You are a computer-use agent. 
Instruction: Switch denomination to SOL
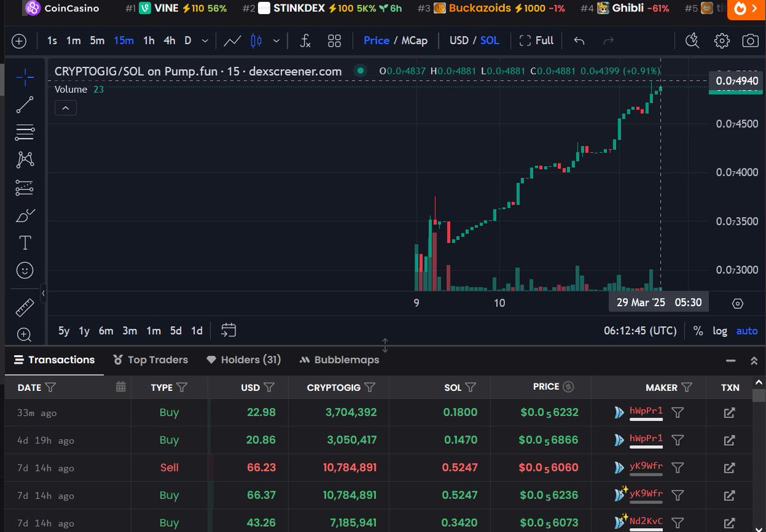pos(490,40)
